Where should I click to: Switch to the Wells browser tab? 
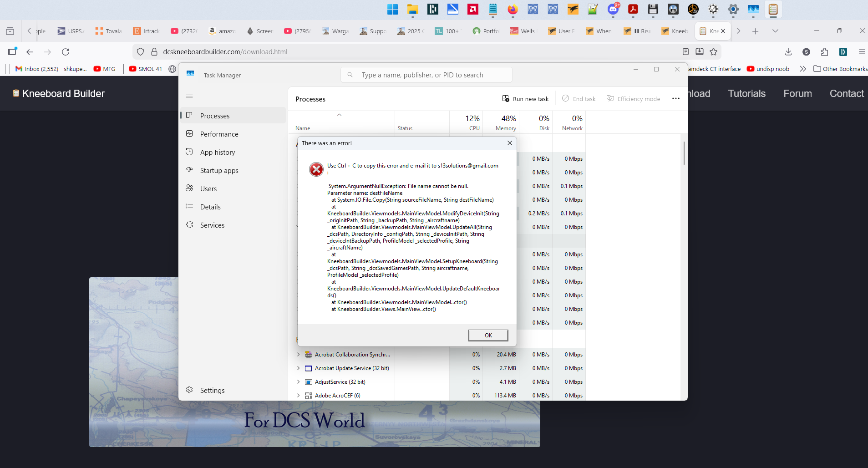coord(523,31)
